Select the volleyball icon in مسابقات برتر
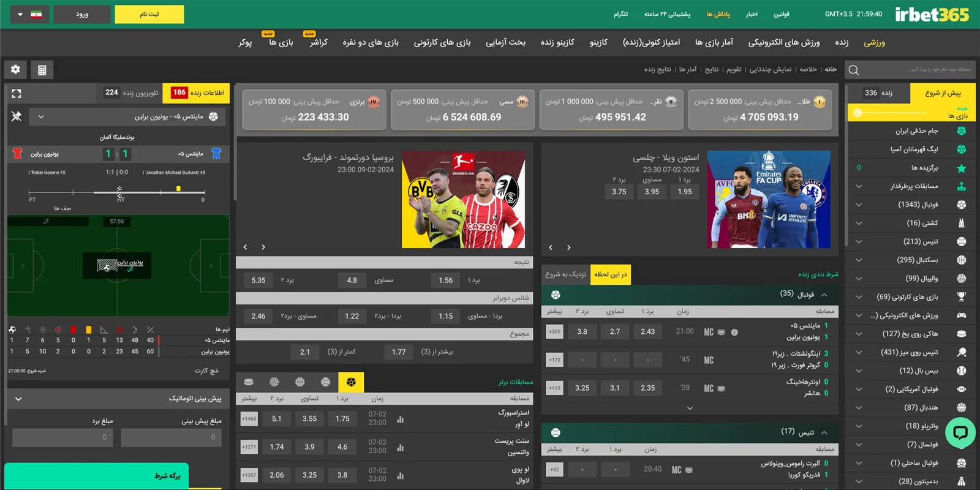Screen dimensions: 980x490 [274, 382]
